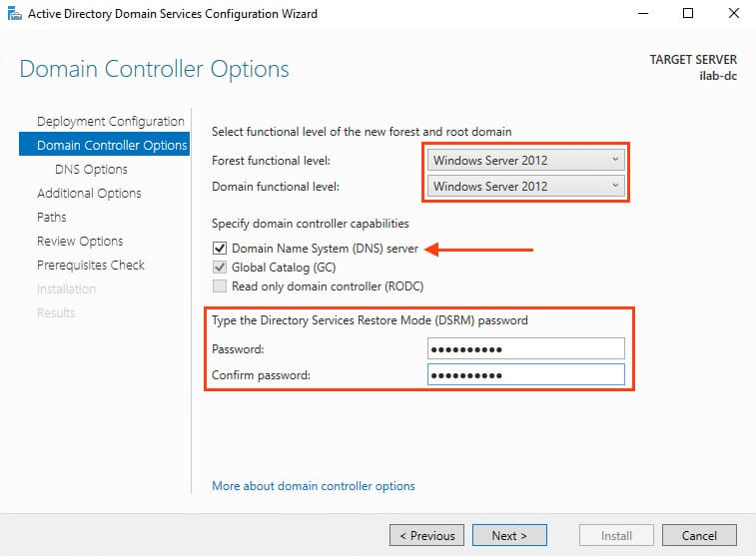Click the Previous button
The height and width of the screenshot is (556, 756).
(x=427, y=536)
